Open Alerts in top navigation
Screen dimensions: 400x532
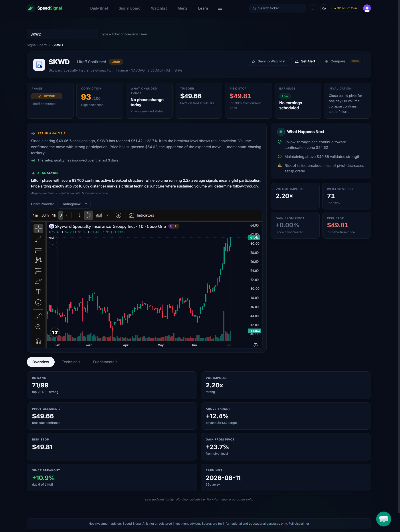point(182,8)
